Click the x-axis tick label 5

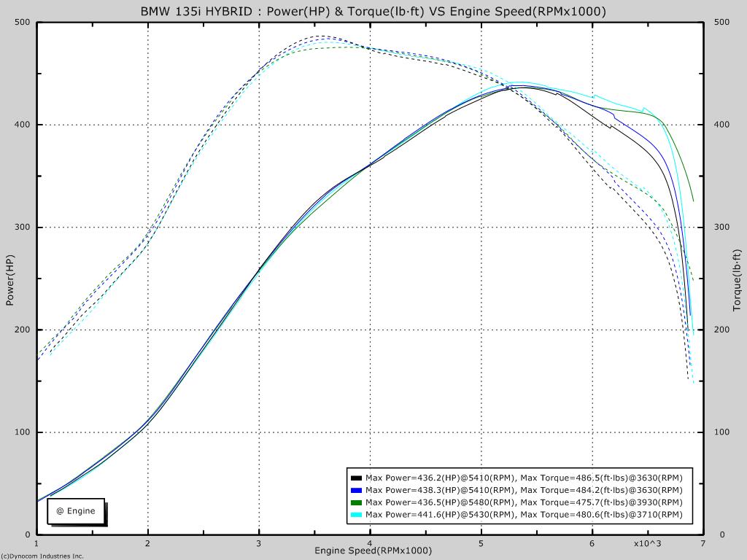coord(481,542)
